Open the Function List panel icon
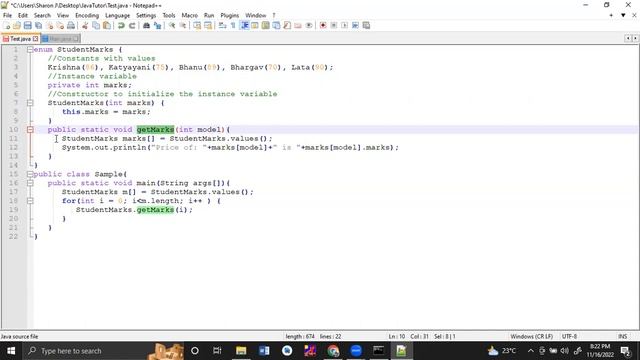 coord(287,26)
